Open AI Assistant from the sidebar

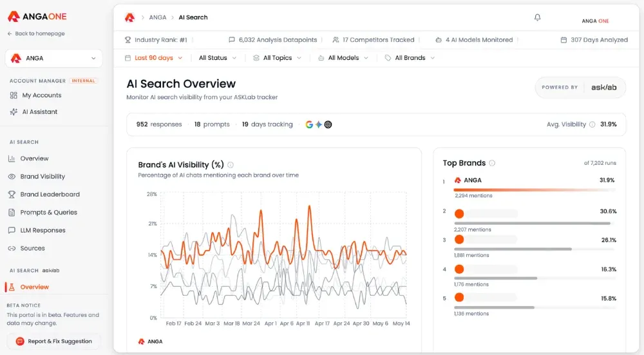[x=39, y=111]
